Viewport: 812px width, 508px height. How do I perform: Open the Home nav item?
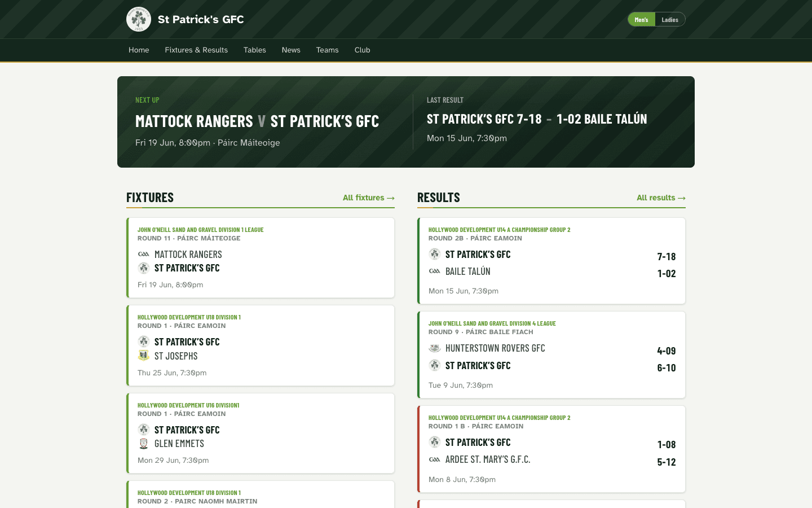point(139,50)
